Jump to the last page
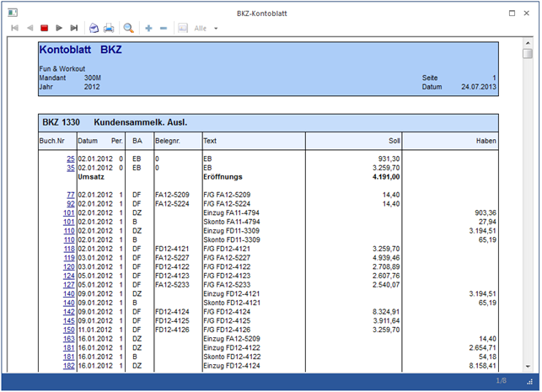542x392 pixels. coord(74,28)
